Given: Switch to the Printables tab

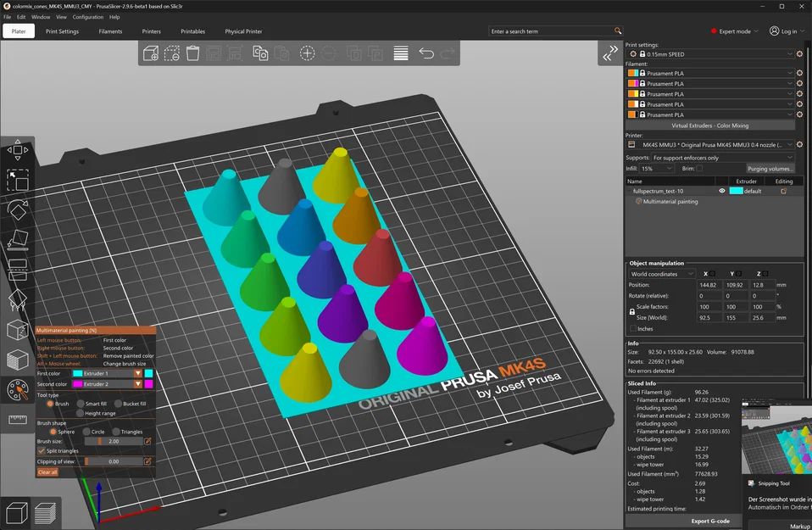Looking at the screenshot, I should [192, 31].
